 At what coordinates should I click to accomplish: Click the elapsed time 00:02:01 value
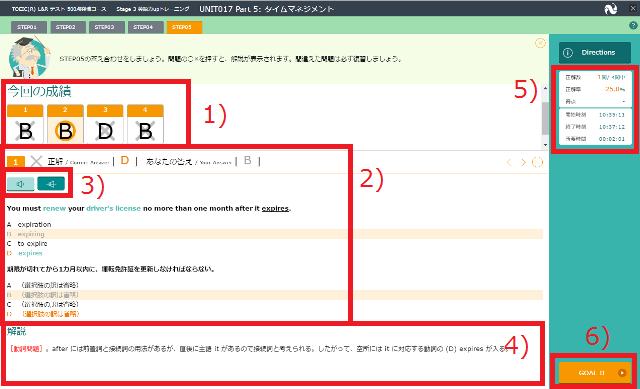coord(612,139)
